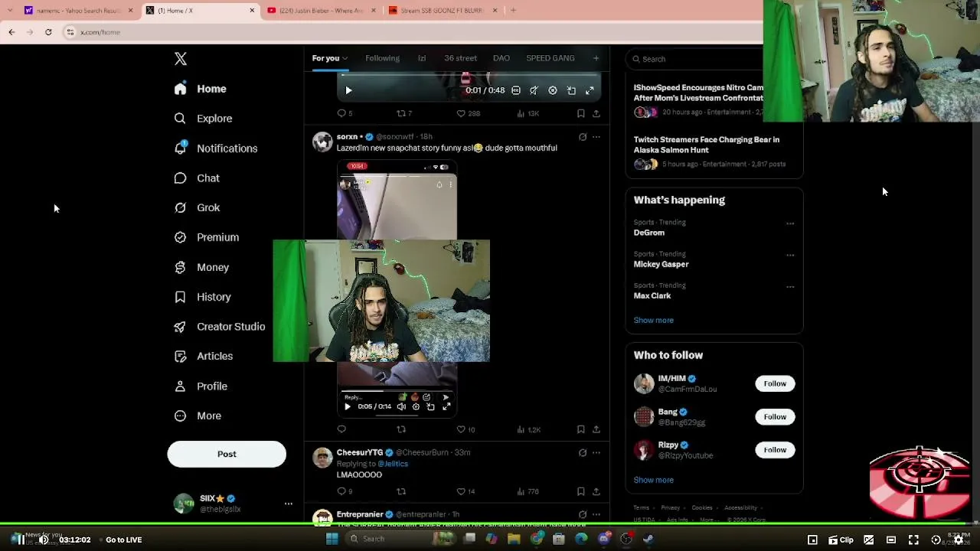Switch to the SPEED GANG tab
Image resolution: width=980 pixels, height=551 pixels.
(550, 58)
